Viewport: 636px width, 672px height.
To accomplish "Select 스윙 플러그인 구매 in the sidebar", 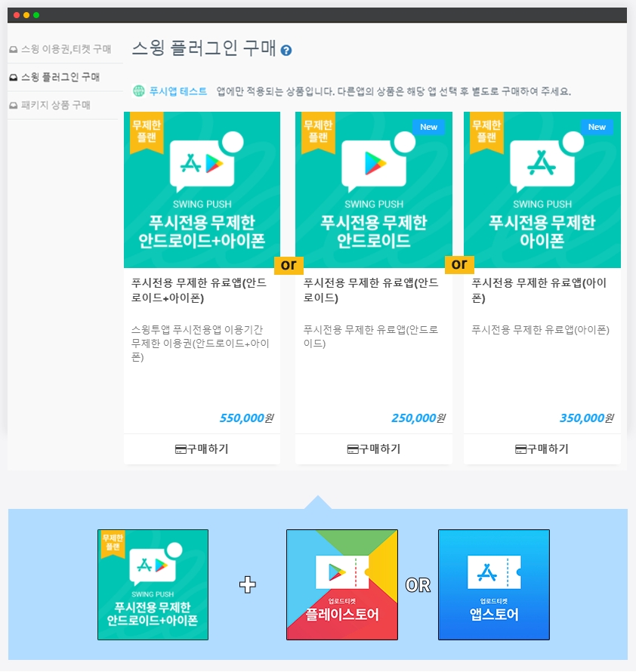I will pyautogui.click(x=60, y=77).
